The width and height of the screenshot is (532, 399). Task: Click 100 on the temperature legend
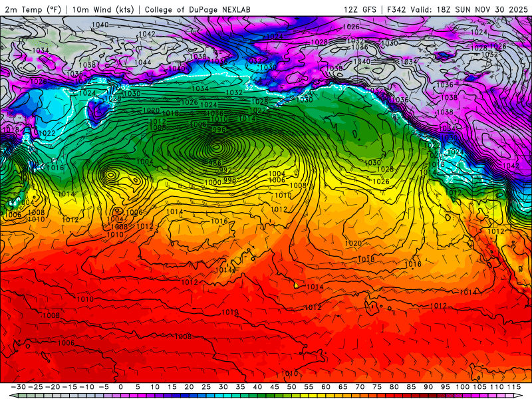(x=462, y=387)
